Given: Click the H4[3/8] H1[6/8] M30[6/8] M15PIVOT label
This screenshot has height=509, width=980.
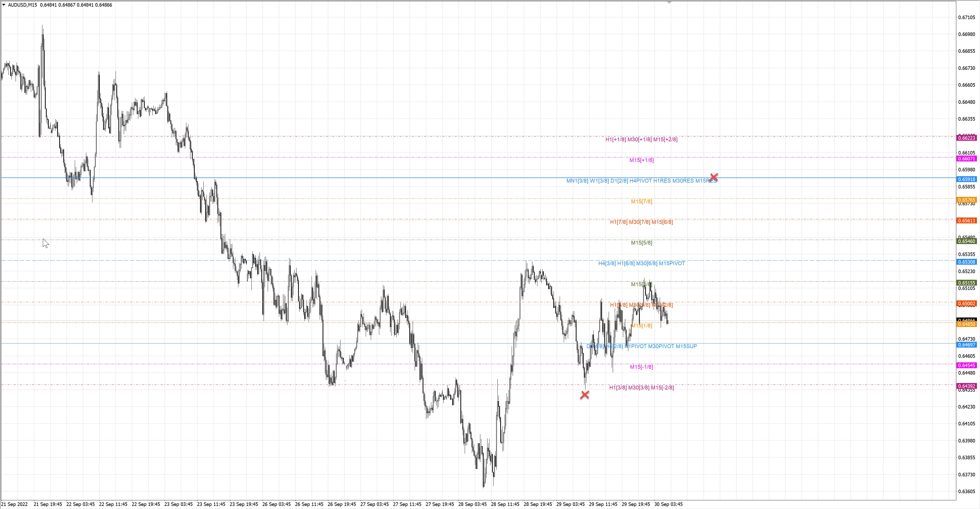Looking at the screenshot, I should pyautogui.click(x=641, y=263).
